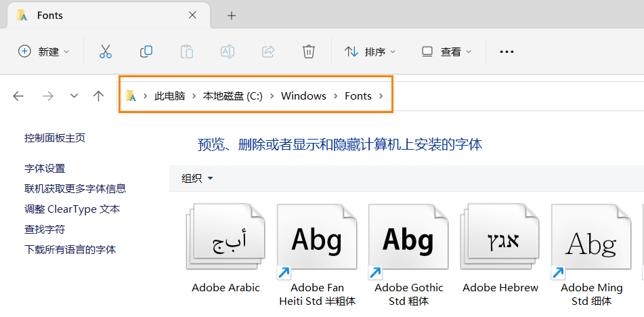Click the Adobe Hebrew name label
This screenshot has height=317, width=644.
click(500, 288)
